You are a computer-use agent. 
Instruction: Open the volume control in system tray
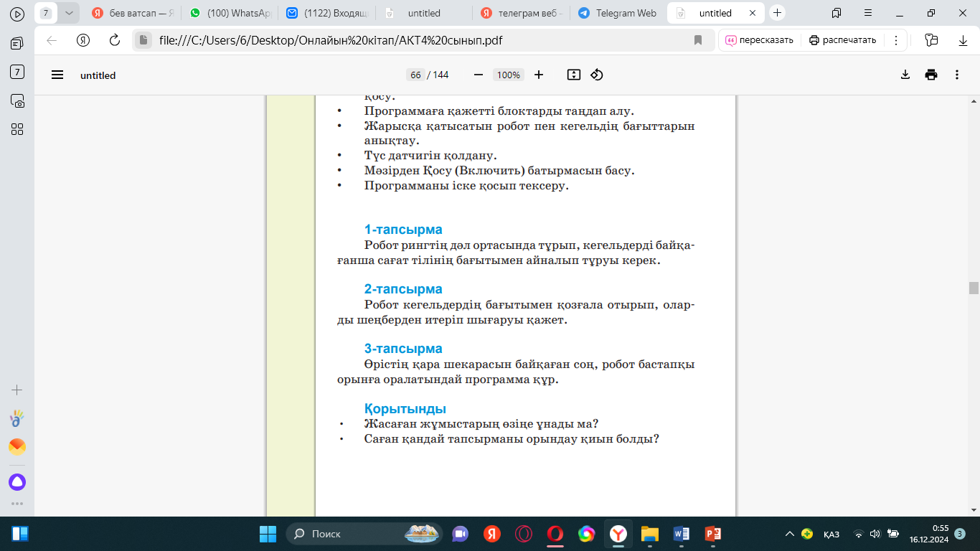pos(875,534)
